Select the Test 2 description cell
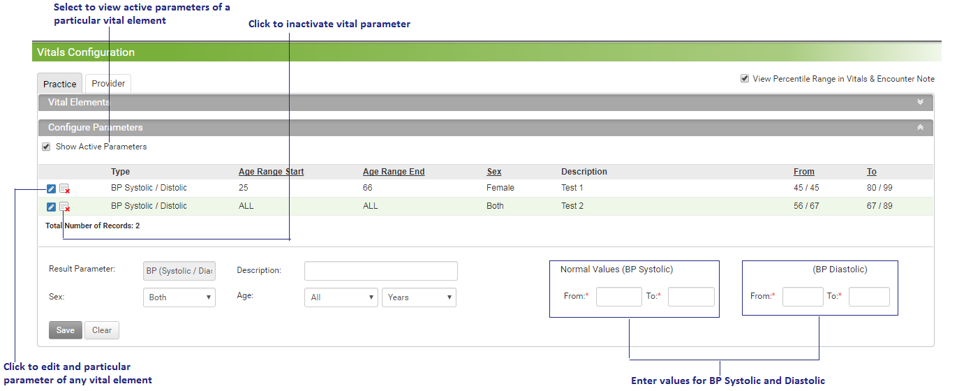980x391 pixels. (x=572, y=206)
